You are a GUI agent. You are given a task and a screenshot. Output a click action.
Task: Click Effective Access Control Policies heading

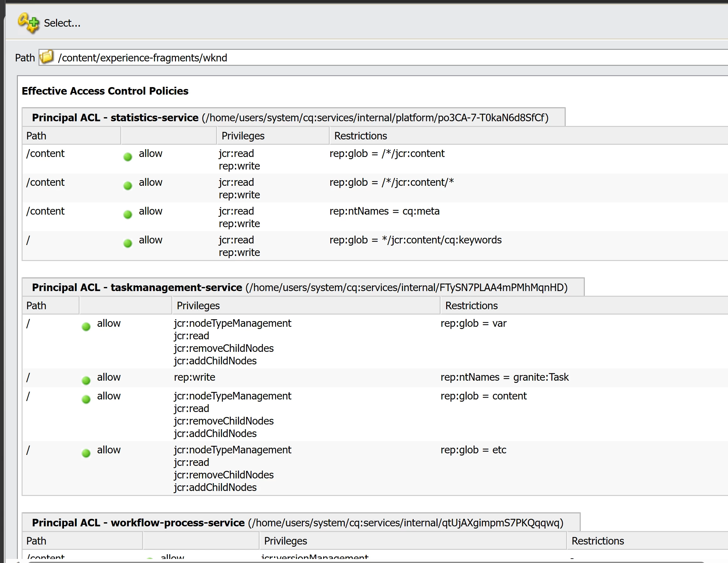[105, 91]
